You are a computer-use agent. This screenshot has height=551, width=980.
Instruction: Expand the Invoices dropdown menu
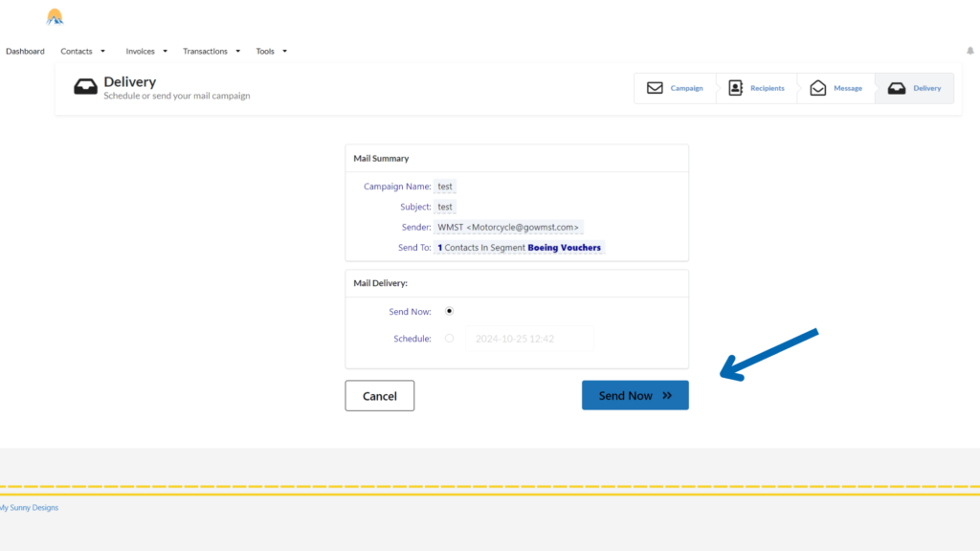pyautogui.click(x=146, y=52)
